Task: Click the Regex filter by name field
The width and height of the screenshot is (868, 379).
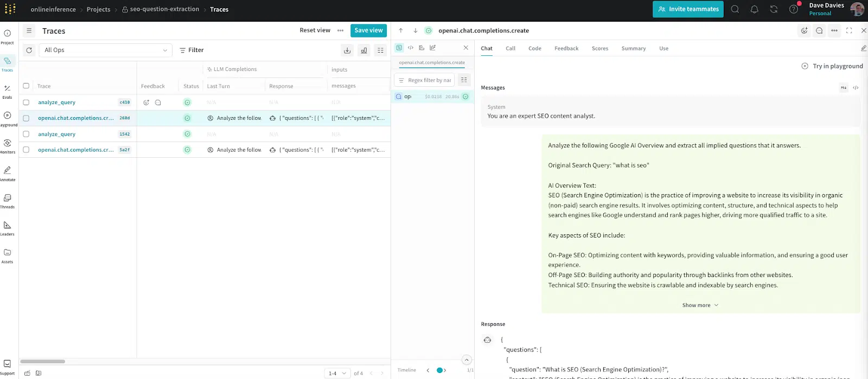Action: coord(424,80)
